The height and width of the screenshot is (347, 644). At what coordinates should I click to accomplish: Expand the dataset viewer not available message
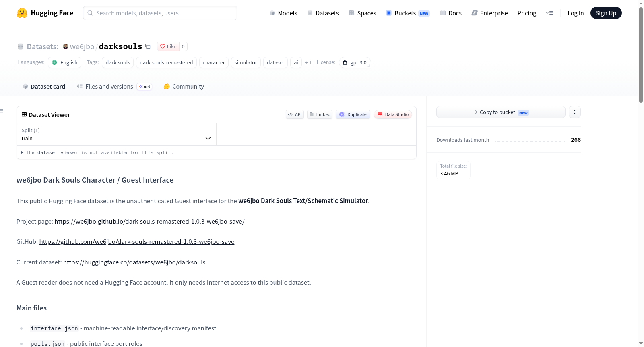point(97,152)
